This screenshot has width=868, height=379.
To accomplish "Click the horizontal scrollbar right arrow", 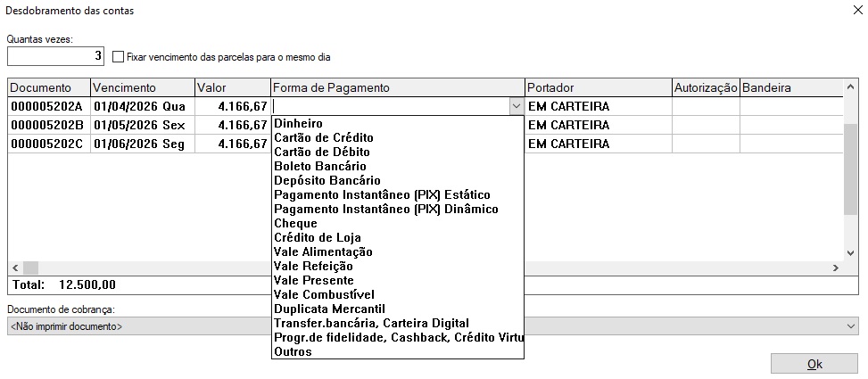I will [836, 268].
